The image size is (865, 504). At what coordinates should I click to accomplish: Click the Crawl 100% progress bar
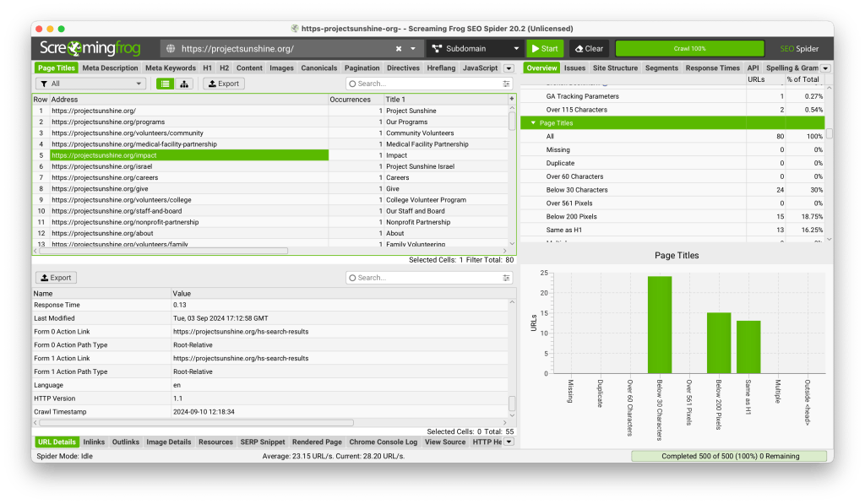(x=689, y=49)
